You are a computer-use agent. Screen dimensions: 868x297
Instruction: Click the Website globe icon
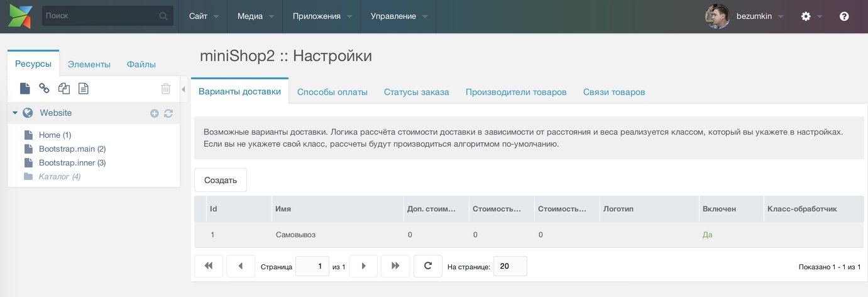click(28, 113)
